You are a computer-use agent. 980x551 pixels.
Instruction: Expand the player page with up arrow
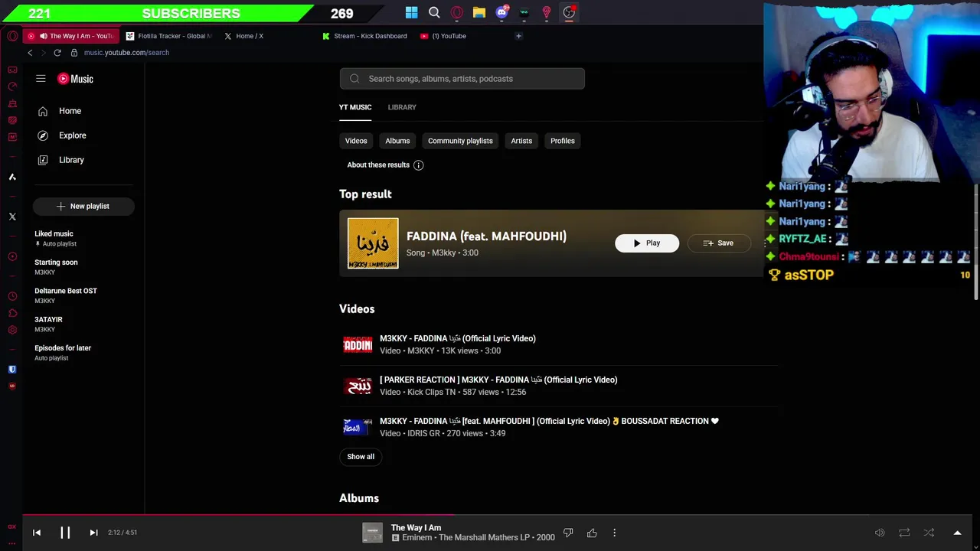[957, 533]
